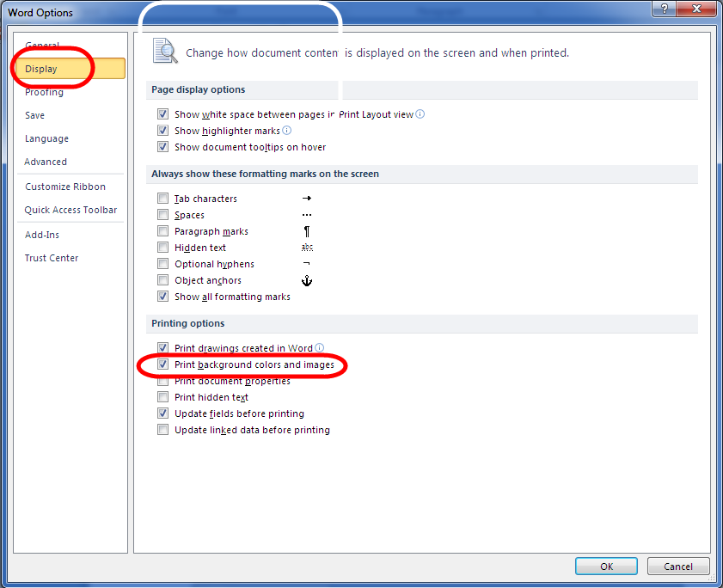Confirm changes with OK button
The width and height of the screenshot is (723, 588).
coord(606,567)
